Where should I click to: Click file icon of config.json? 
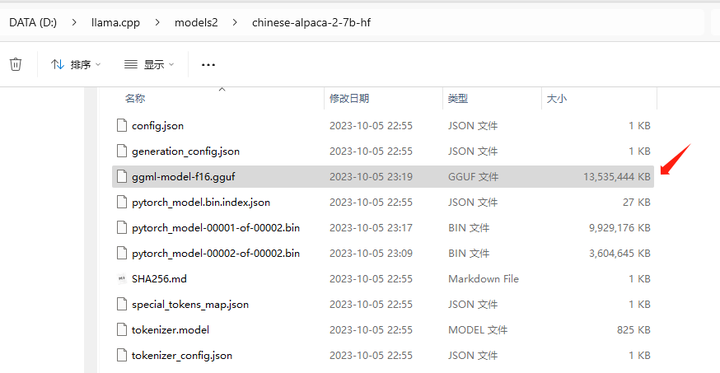(122, 125)
